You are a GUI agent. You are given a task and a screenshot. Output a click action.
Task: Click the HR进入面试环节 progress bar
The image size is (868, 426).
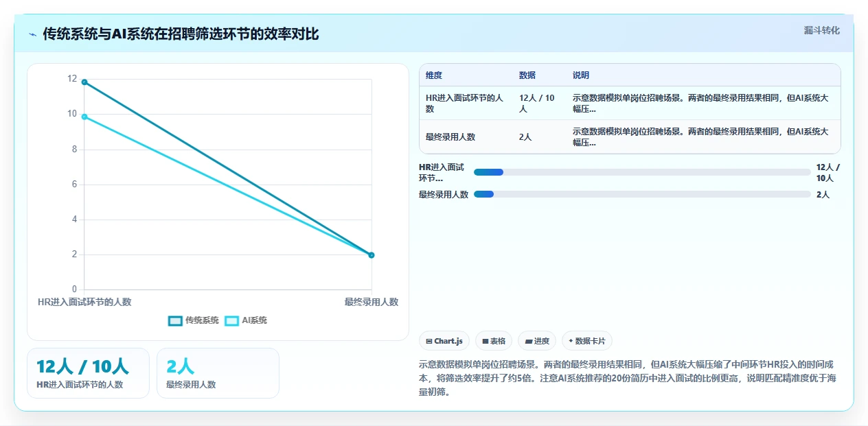(642, 172)
